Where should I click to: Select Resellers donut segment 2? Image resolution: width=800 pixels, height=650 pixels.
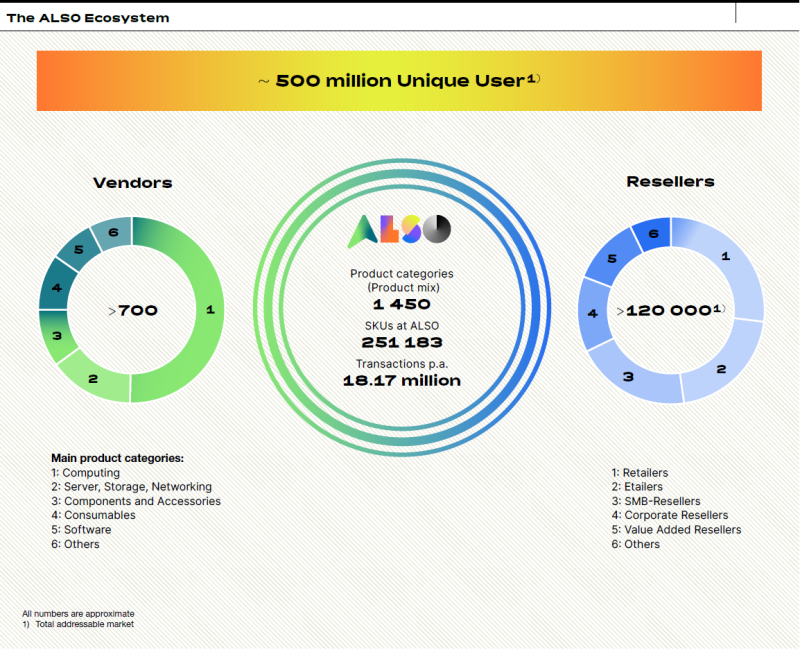tap(721, 369)
